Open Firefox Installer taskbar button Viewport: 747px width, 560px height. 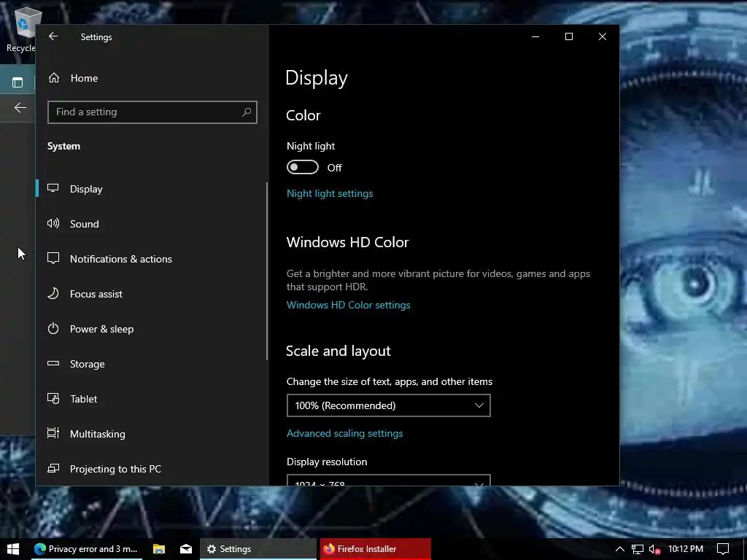pyautogui.click(x=376, y=549)
